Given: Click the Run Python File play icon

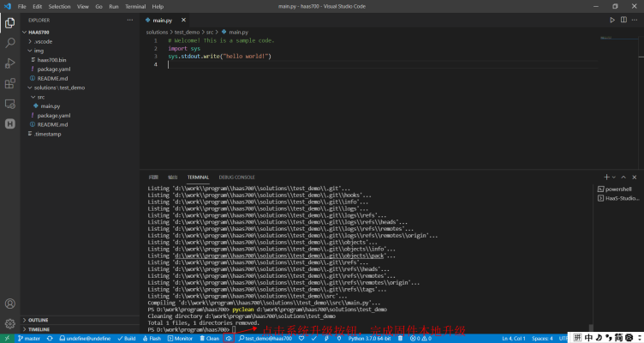Looking at the screenshot, I should pyautogui.click(x=613, y=19).
